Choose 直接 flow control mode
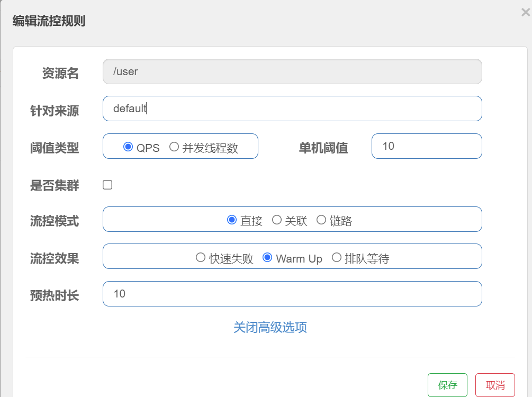The width and height of the screenshot is (532, 397). [232, 220]
